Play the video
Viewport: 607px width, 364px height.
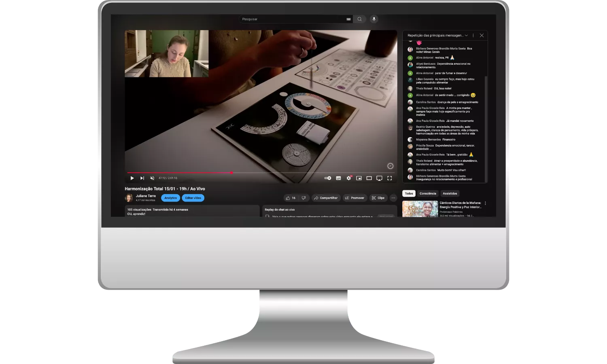click(132, 178)
